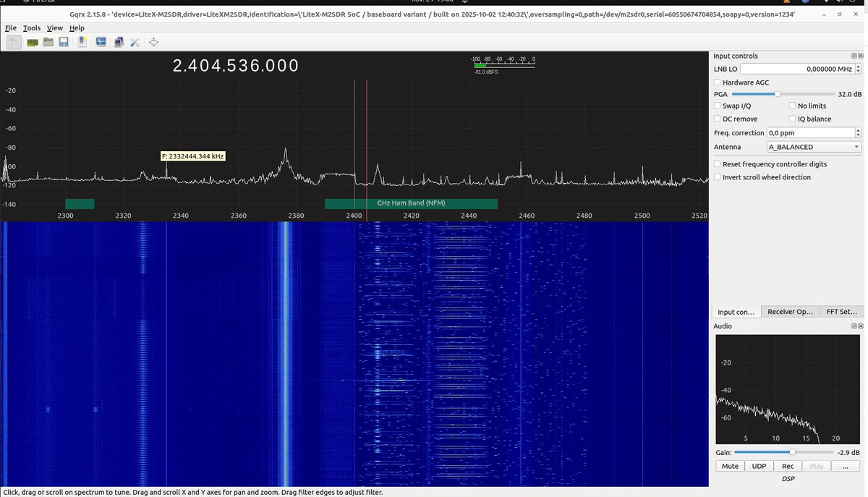Click the Freq. correction ppm field
This screenshot has width=868, height=497.
tap(810, 133)
